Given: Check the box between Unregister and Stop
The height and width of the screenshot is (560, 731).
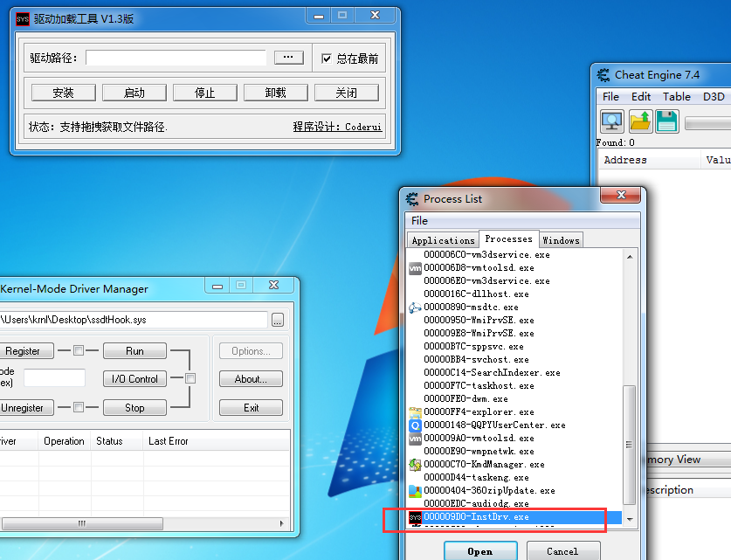Looking at the screenshot, I should tap(79, 407).
